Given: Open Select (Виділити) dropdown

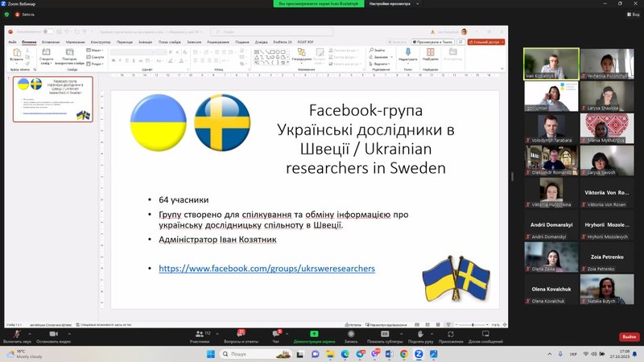Looking at the screenshot, I should pos(379,64).
